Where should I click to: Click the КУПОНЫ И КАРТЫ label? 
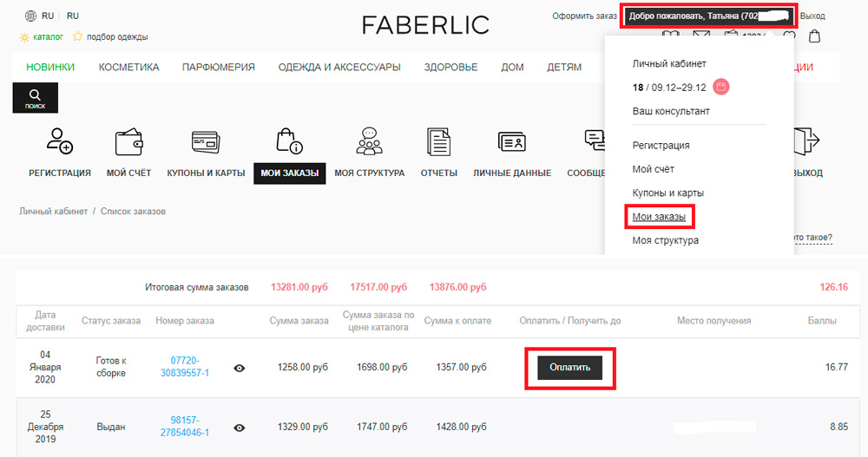point(206,173)
